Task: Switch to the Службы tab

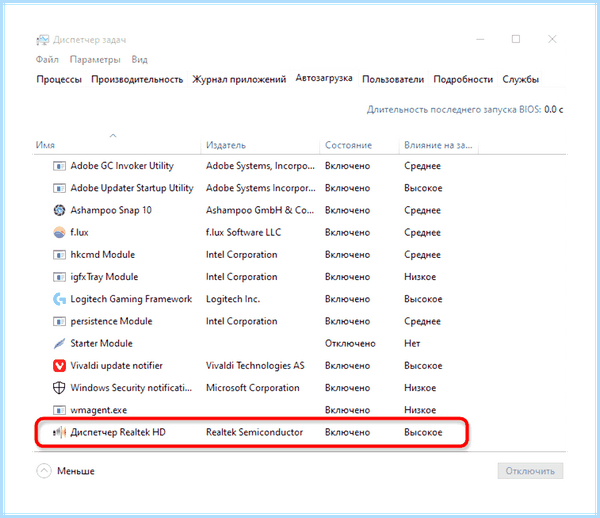Action: click(x=520, y=79)
